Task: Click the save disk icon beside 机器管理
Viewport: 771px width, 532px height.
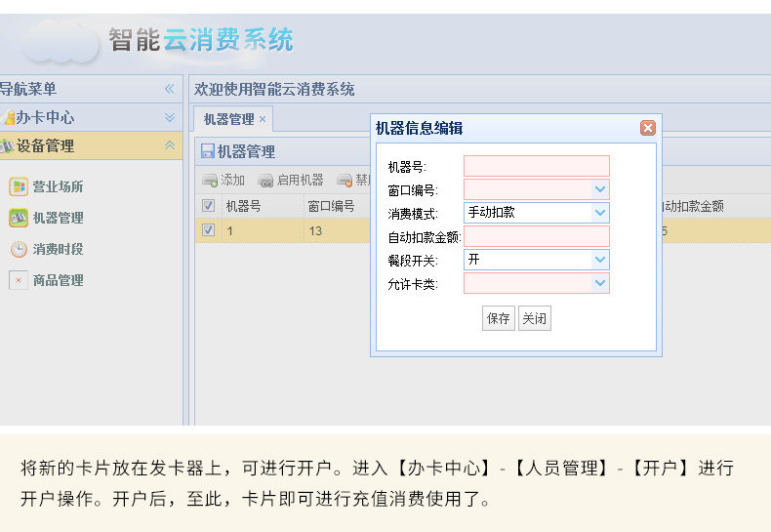Action: [x=208, y=151]
